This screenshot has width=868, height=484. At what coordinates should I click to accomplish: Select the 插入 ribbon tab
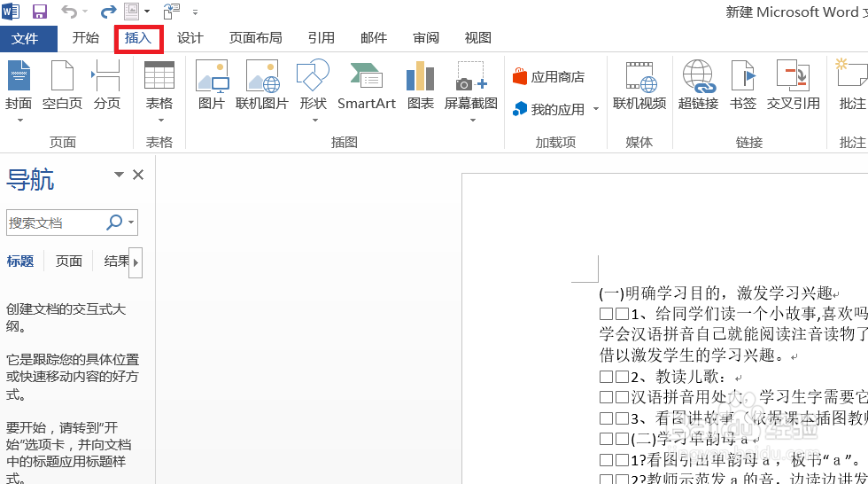[138, 37]
